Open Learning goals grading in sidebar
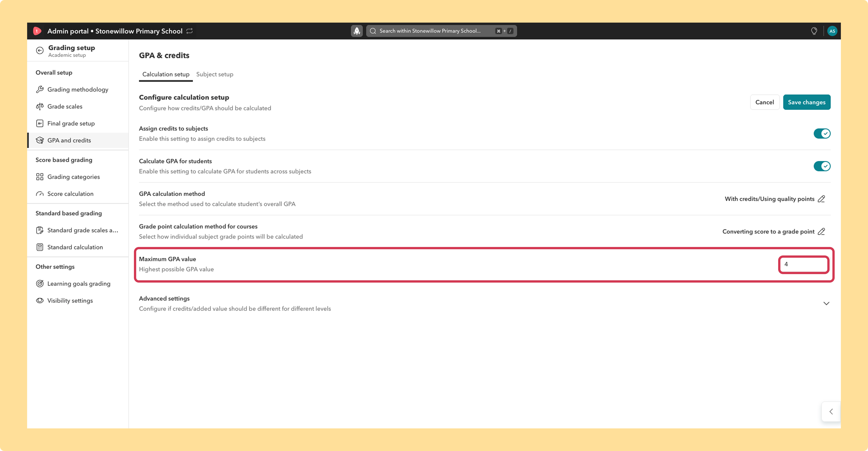The image size is (868, 451). [78, 284]
